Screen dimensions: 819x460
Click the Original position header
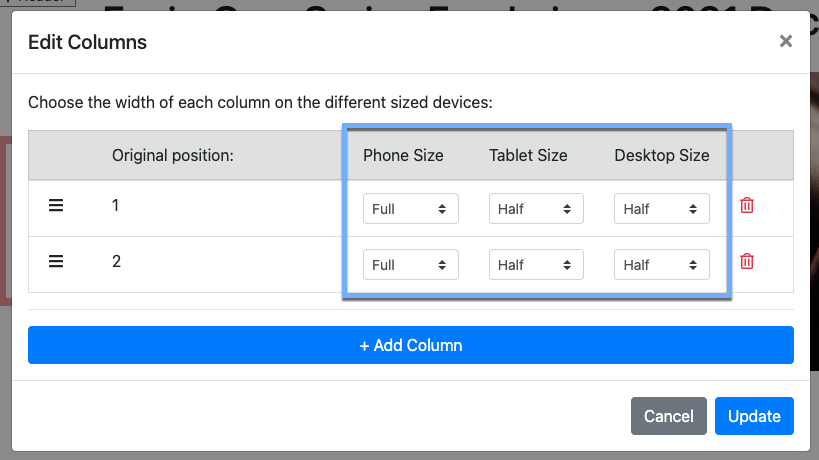click(172, 155)
